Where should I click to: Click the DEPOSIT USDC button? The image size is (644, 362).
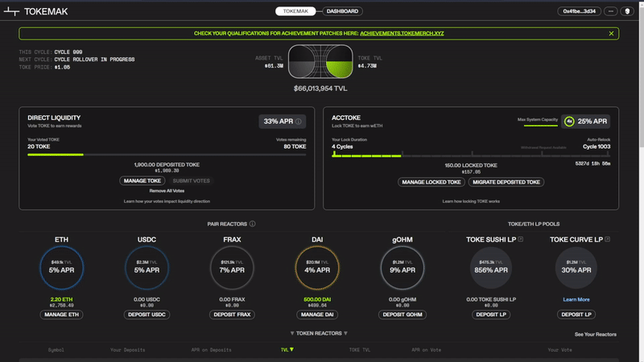pyautogui.click(x=147, y=315)
